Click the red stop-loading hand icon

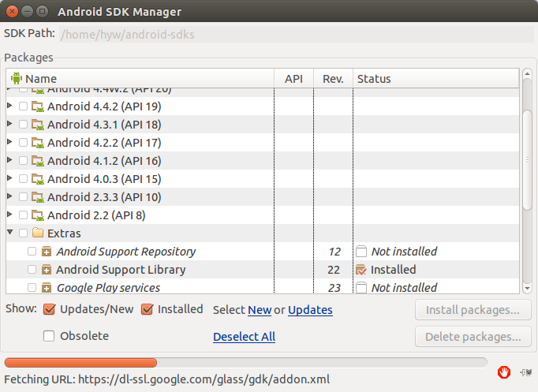pyautogui.click(x=504, y=371)
